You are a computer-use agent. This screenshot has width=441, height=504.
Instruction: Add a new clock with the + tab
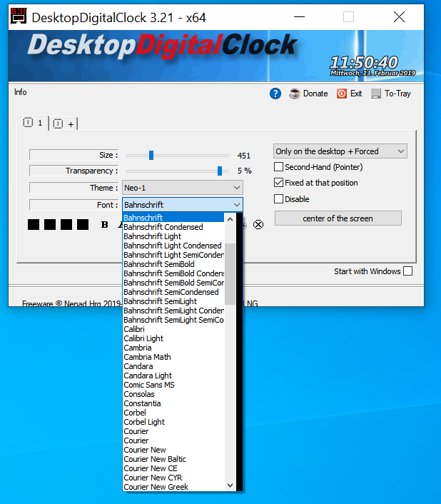click(x=64, y=124)
